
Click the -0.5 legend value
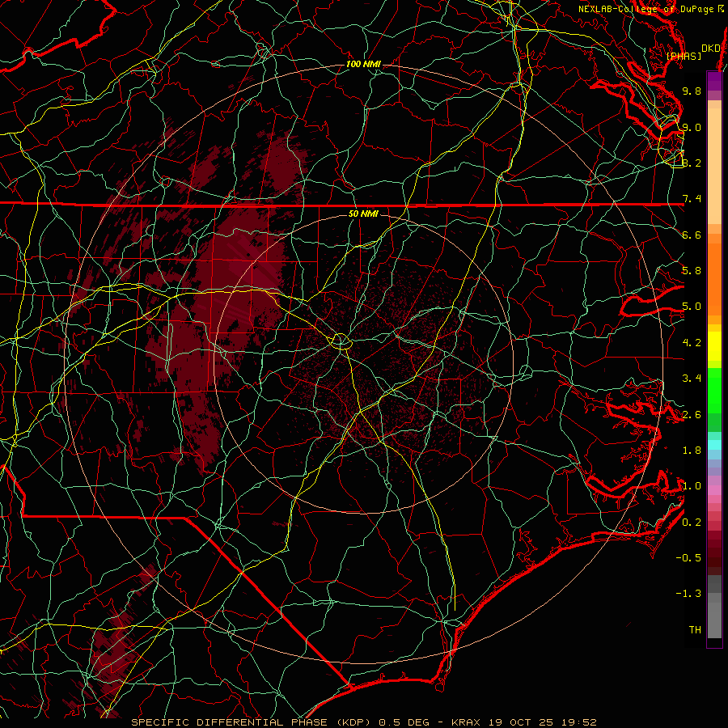point(688,558)
